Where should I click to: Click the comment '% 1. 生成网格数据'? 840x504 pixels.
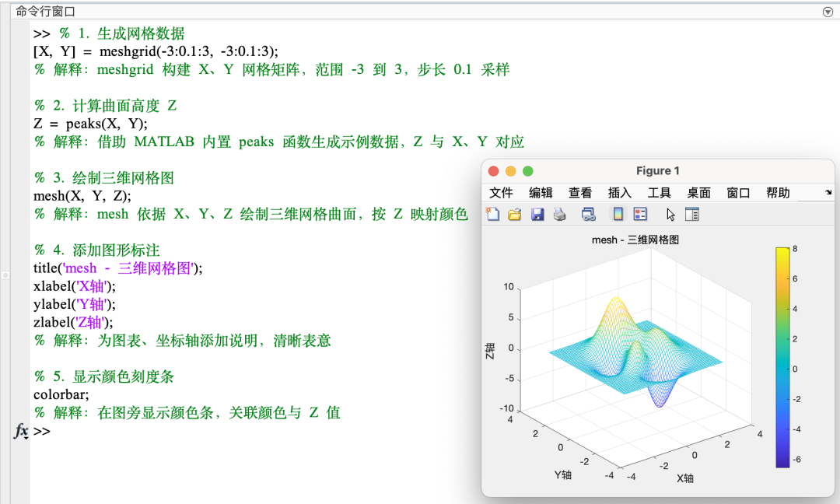(x=121, y=33)
